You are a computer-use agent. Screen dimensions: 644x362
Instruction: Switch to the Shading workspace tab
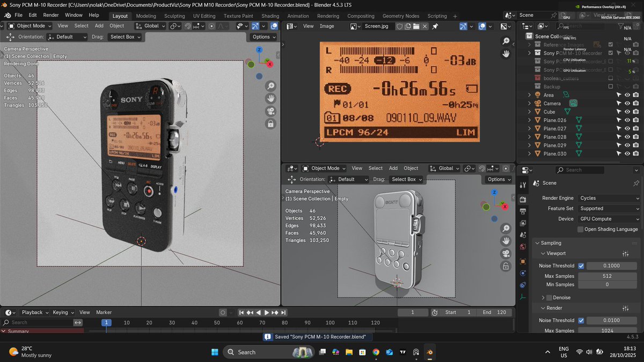point(270,16)
